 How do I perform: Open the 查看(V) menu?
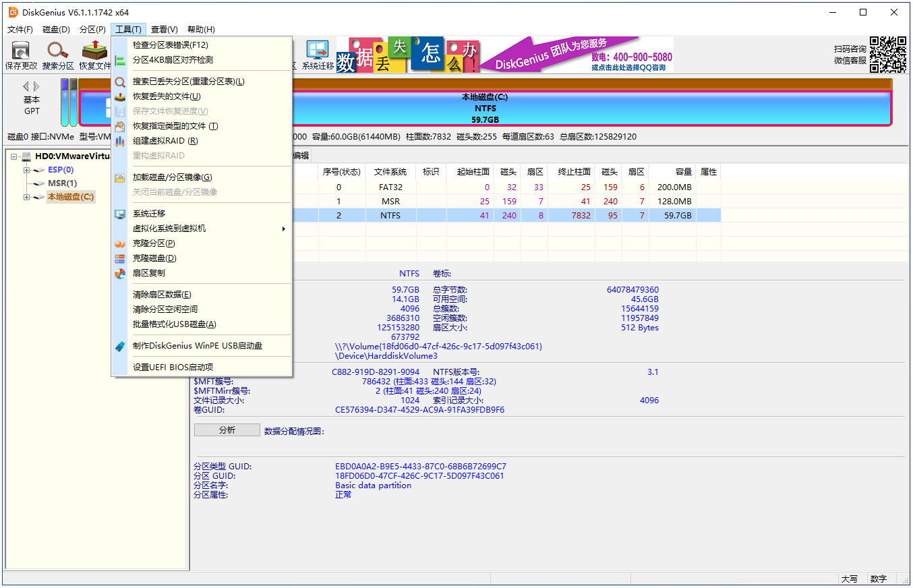(164, 29)
